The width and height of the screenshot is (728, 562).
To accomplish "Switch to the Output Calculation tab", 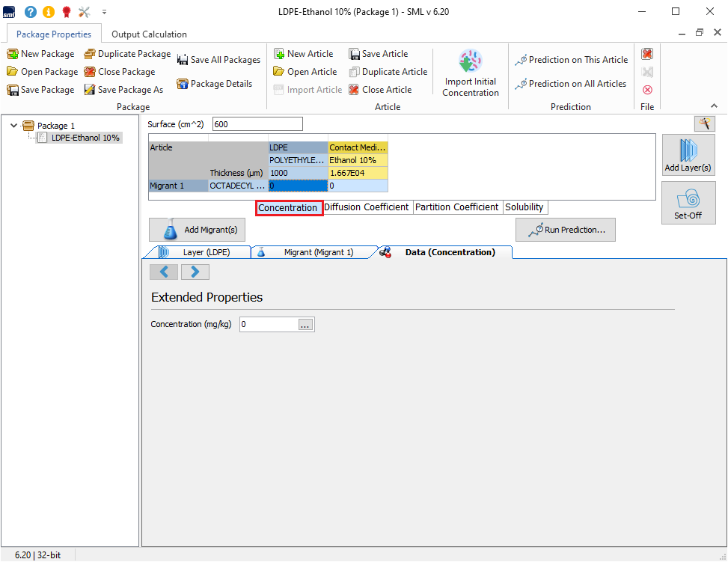I will point(149,34).
